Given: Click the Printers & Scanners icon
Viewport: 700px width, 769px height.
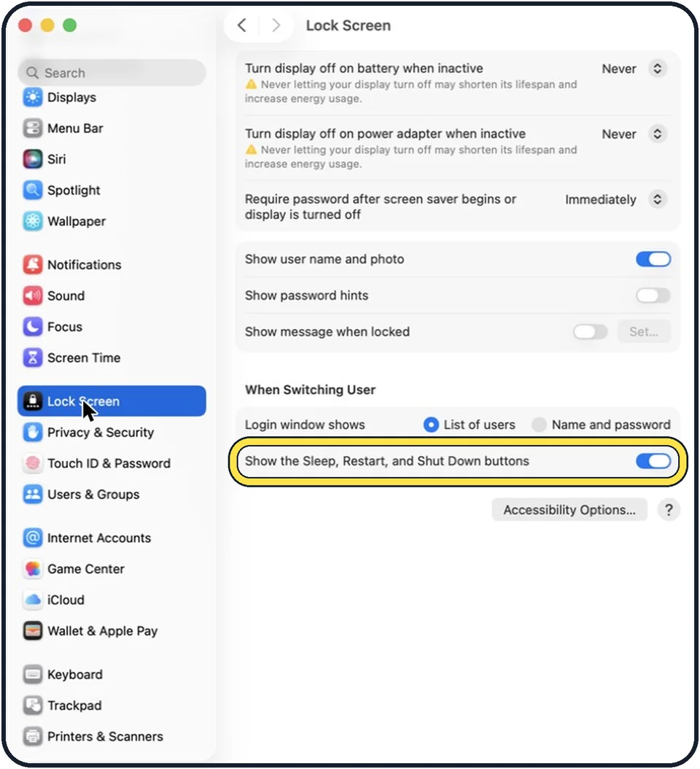Looking at the screenshot, I should pos(33,737).
